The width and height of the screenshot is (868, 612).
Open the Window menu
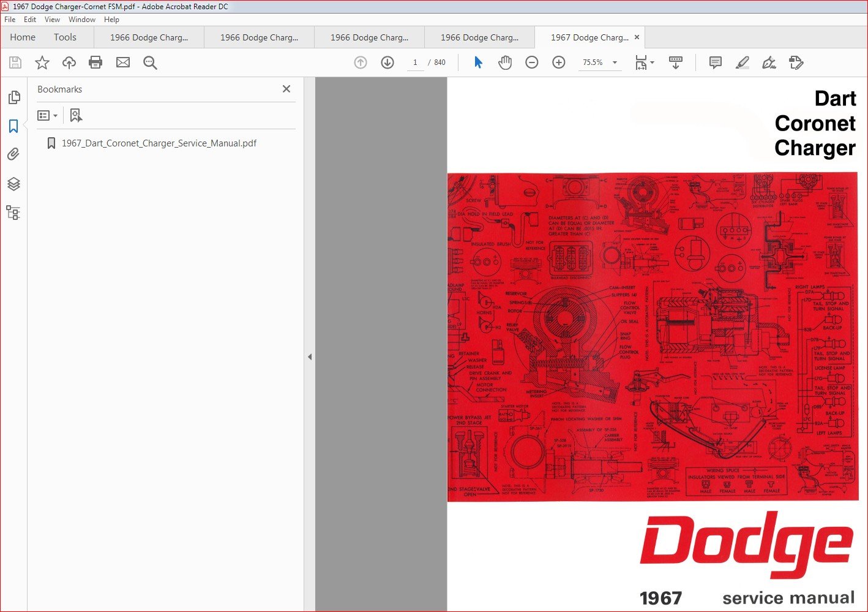pos(82,20)
